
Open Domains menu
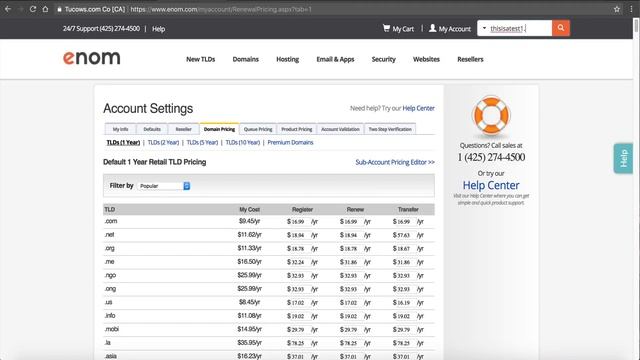click(246, 59)
